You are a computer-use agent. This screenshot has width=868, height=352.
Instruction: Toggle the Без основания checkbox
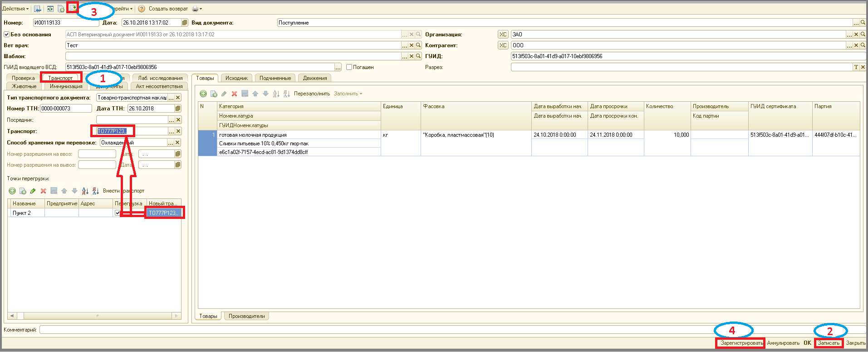click(6, 35)
